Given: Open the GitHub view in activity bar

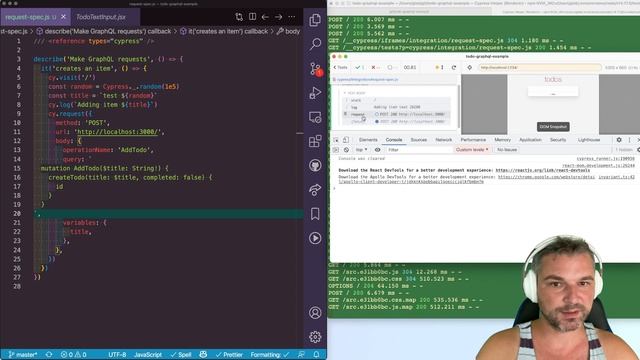Looking at the screenshot, I should [315, 166].
